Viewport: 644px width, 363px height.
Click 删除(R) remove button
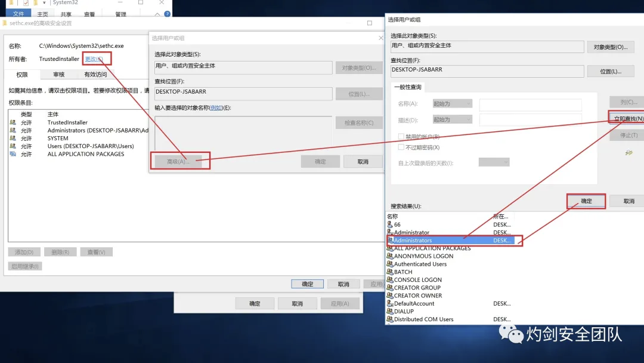point(60,252)
